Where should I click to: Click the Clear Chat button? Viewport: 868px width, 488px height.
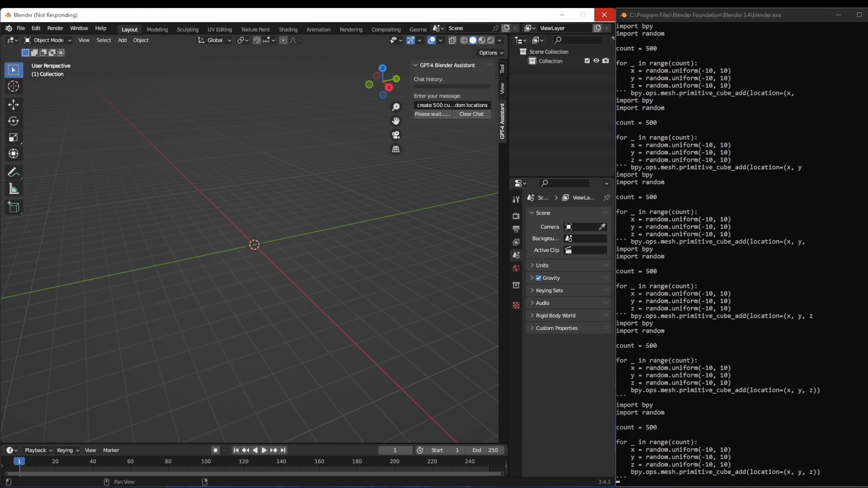pyautogui.click(x=472, y=114)
